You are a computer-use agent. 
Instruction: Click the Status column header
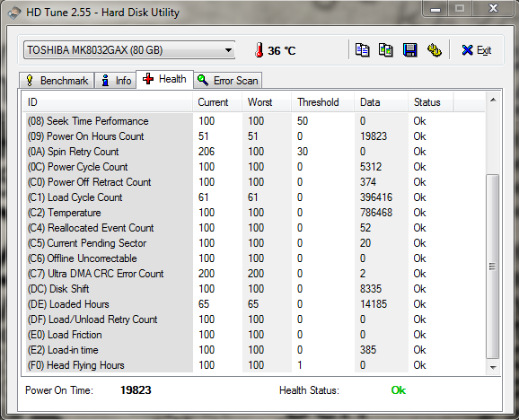pos(431,102)
